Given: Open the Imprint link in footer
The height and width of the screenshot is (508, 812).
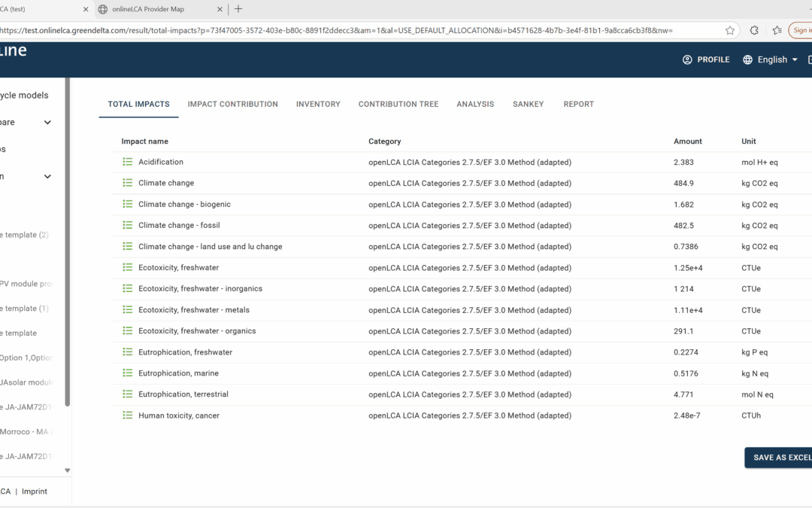Looking at the screenshot, I should coord(34,491).
